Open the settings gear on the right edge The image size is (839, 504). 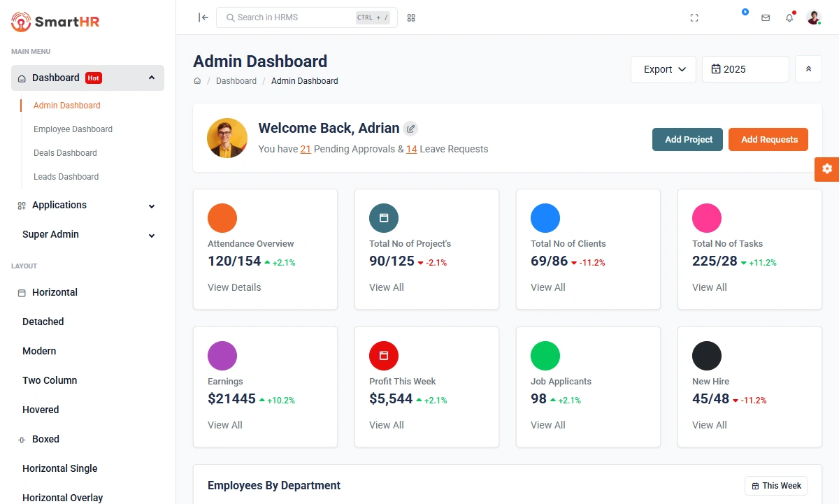pos(828,169)
